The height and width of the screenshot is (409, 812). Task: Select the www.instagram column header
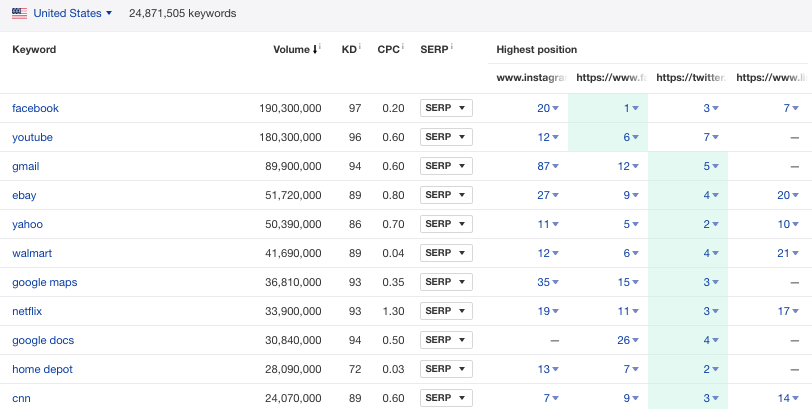(531, 78)
